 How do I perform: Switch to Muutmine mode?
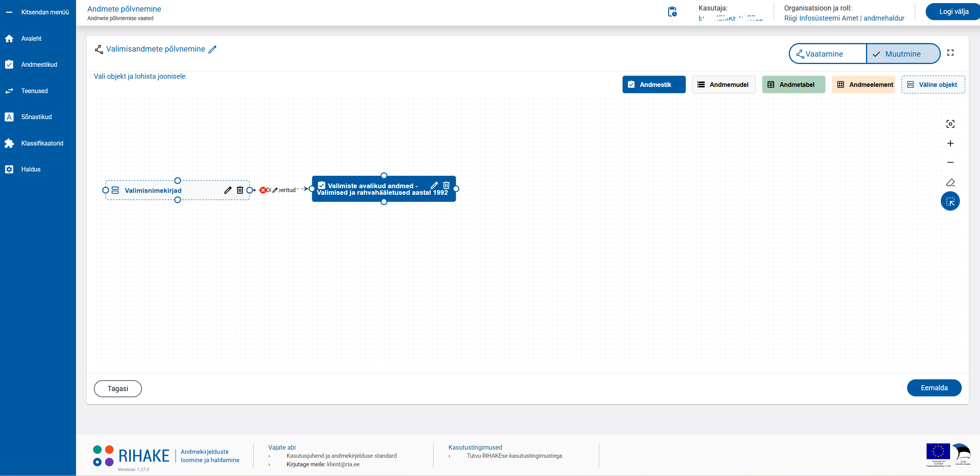(x=902, y=54)
